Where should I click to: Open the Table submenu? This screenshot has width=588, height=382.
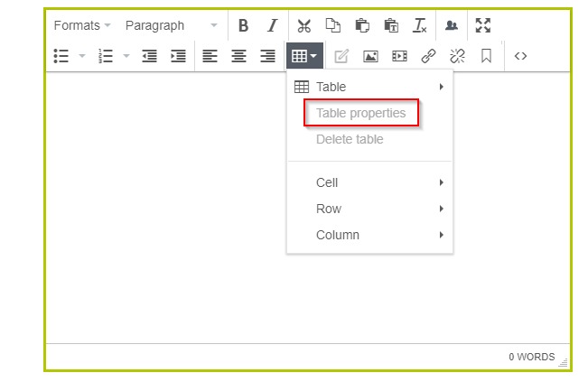point(369,87)
